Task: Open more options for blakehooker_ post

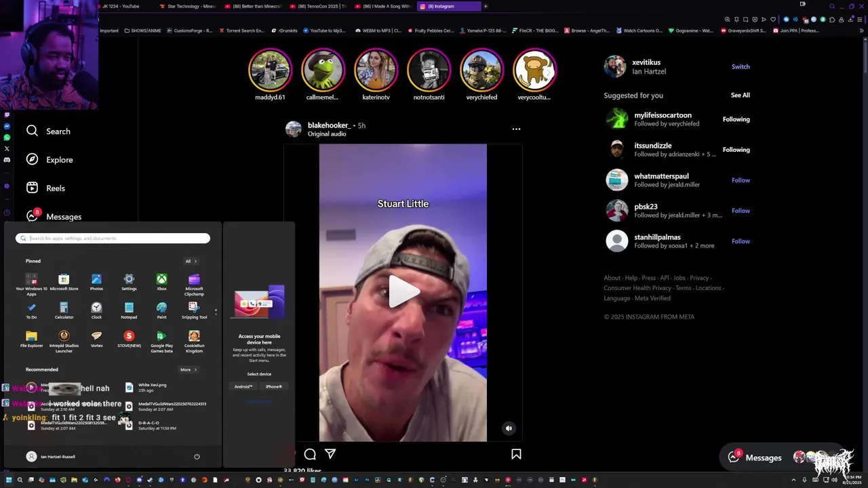Action: 516,129
